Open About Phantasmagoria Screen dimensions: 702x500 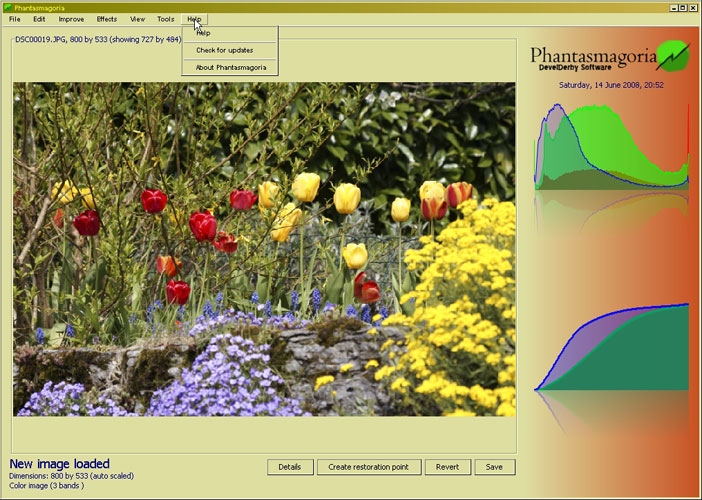point(230,67)
